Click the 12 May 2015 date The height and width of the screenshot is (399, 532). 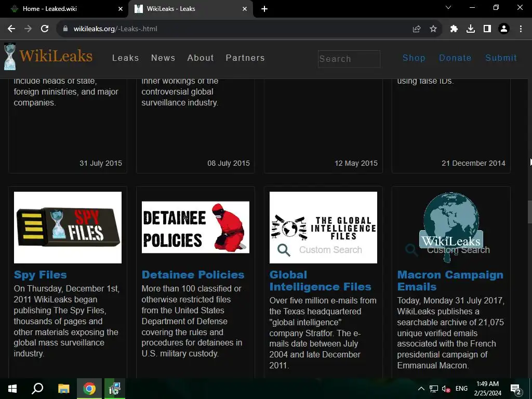[356, 163]
